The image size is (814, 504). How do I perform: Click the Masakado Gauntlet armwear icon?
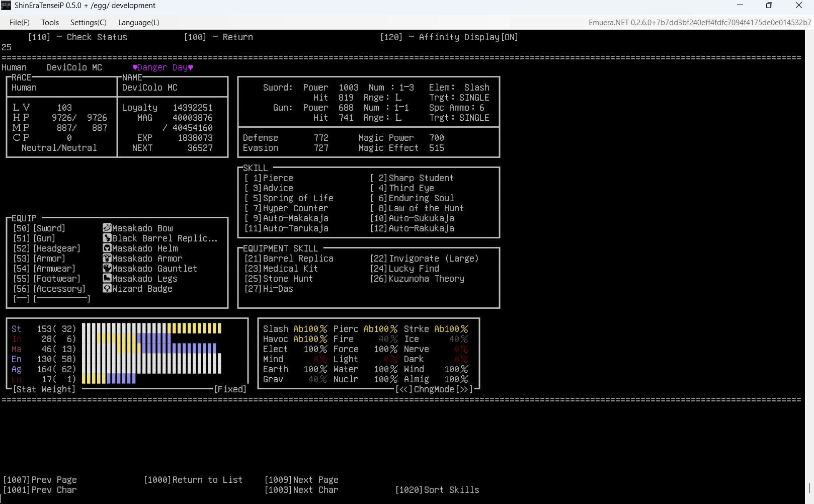coord(107,269)
